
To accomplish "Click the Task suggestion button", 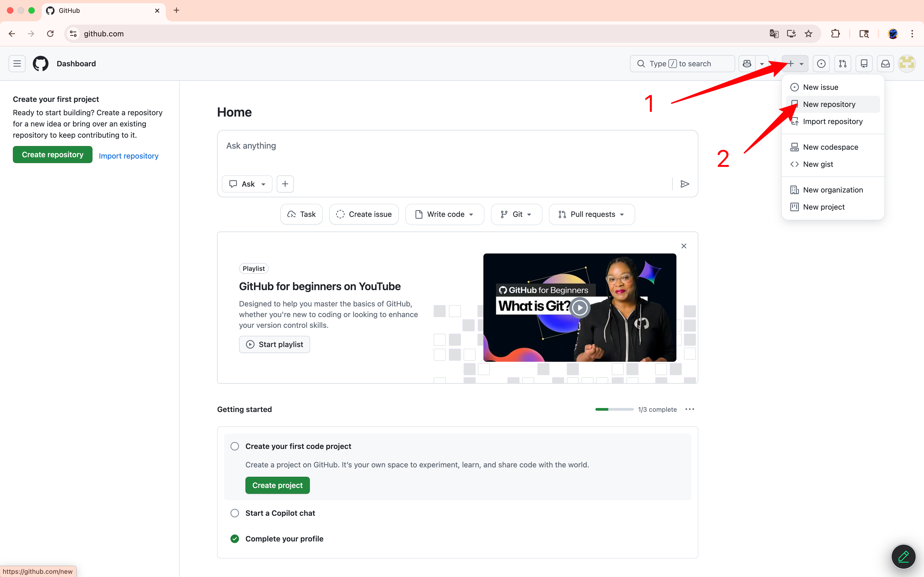I will (301, 214).
